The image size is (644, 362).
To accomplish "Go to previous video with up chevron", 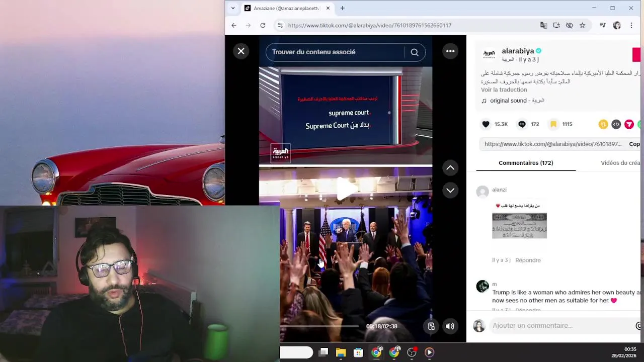I will click(x=450, y=168).
